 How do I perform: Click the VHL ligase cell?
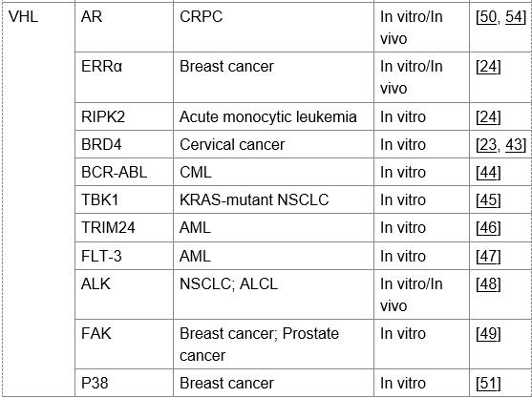[x=38, y=199]
